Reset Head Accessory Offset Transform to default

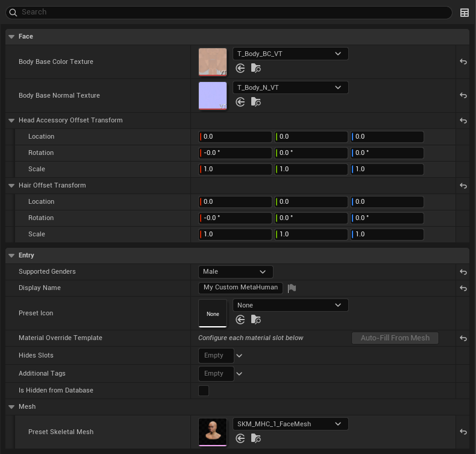[463, 121]
